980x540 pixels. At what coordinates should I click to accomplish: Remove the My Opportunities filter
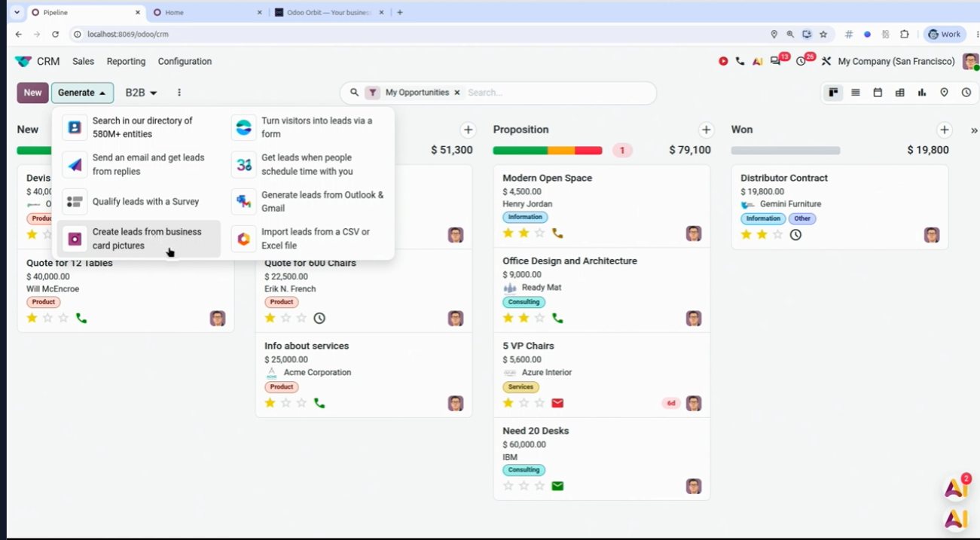tap(456, 93)
